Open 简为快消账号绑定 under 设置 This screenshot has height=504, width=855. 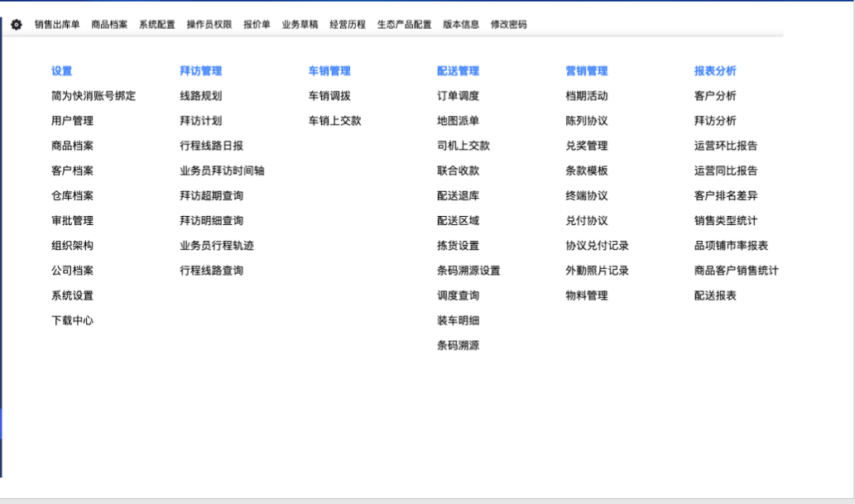pyautogui.click(x=94, y=96)
